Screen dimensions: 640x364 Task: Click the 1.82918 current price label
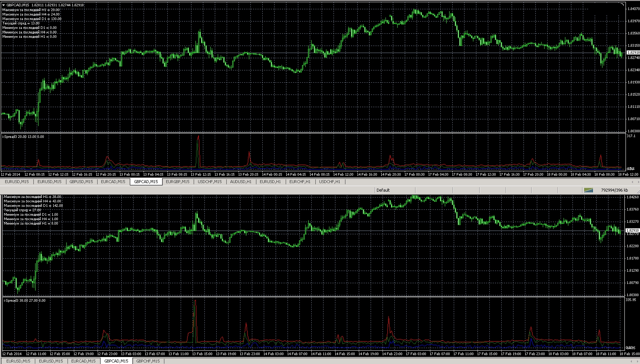(633, 53)
